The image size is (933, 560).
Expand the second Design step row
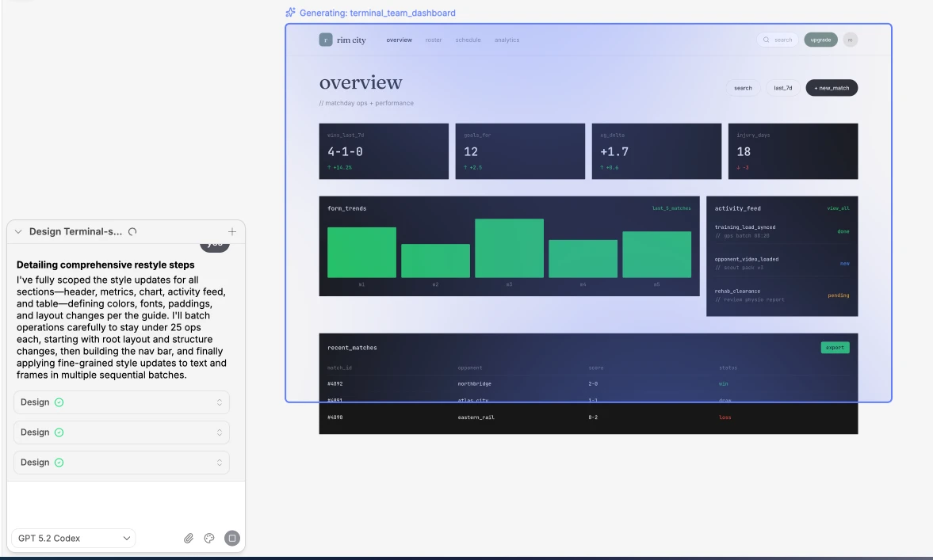pyautogui.click(x=121, y=432)
